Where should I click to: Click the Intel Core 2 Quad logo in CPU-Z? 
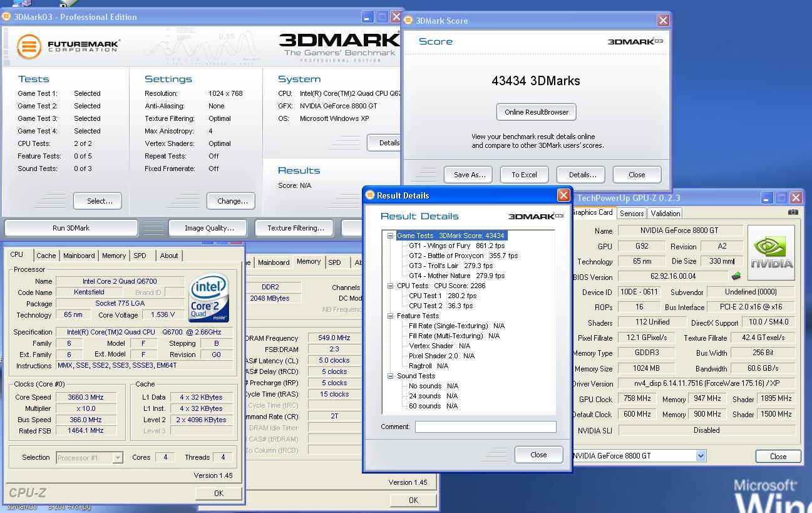pos(208,298)
